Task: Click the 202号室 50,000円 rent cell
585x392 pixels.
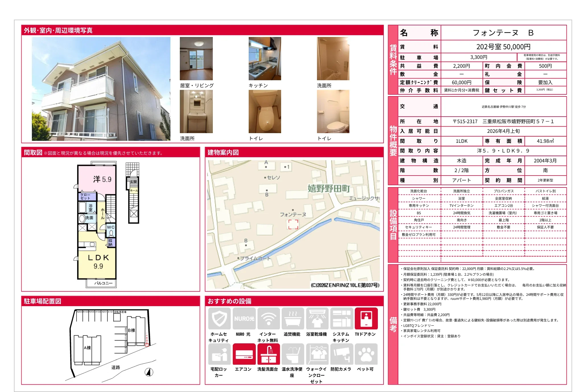Action: [503, 47]
